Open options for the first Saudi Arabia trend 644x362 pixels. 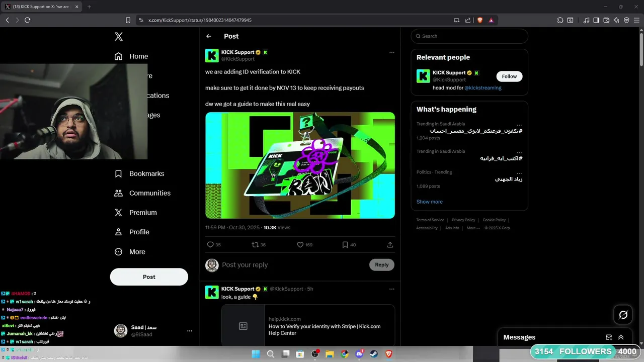pyautogui.click(x=519, y=124)
